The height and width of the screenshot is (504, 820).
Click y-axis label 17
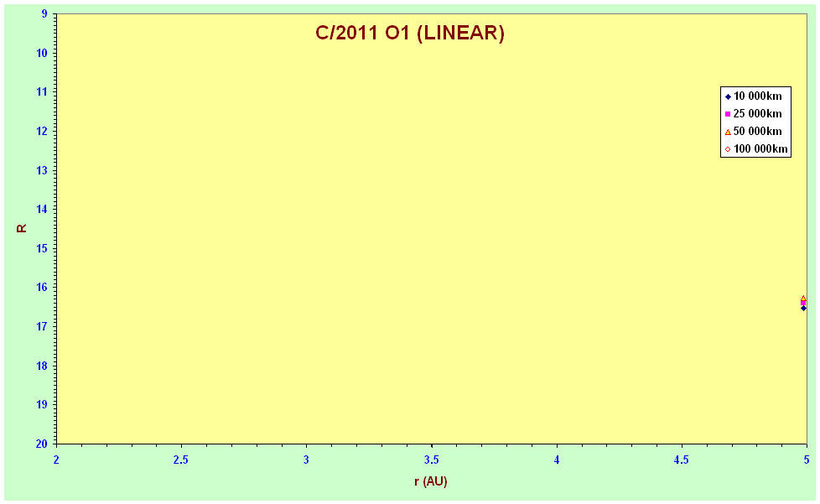click(x=42, y=326)
